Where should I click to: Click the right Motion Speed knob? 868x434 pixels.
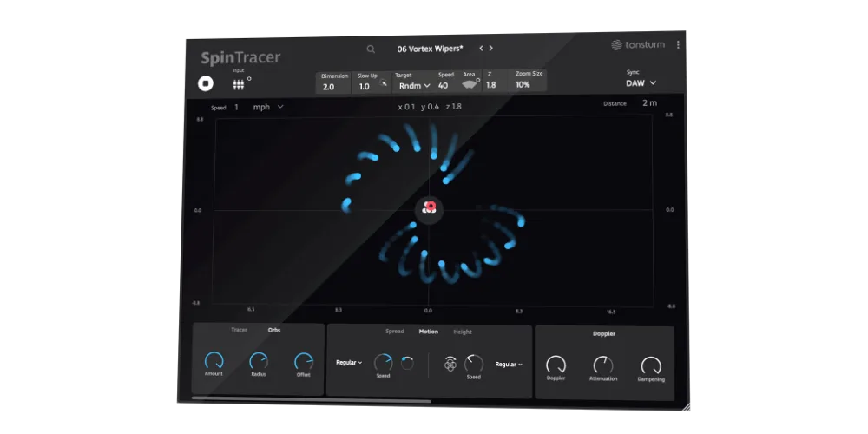(473, 364)
